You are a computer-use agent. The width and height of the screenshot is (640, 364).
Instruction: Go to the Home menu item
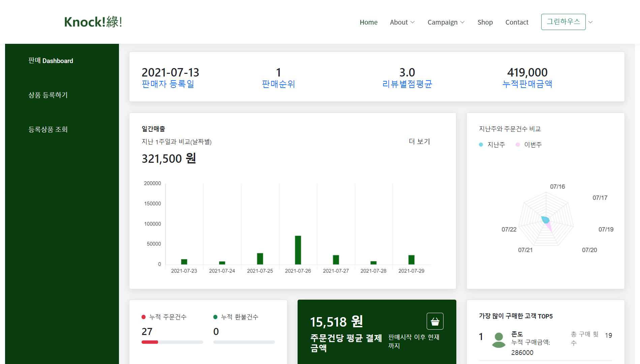[368, 22]
